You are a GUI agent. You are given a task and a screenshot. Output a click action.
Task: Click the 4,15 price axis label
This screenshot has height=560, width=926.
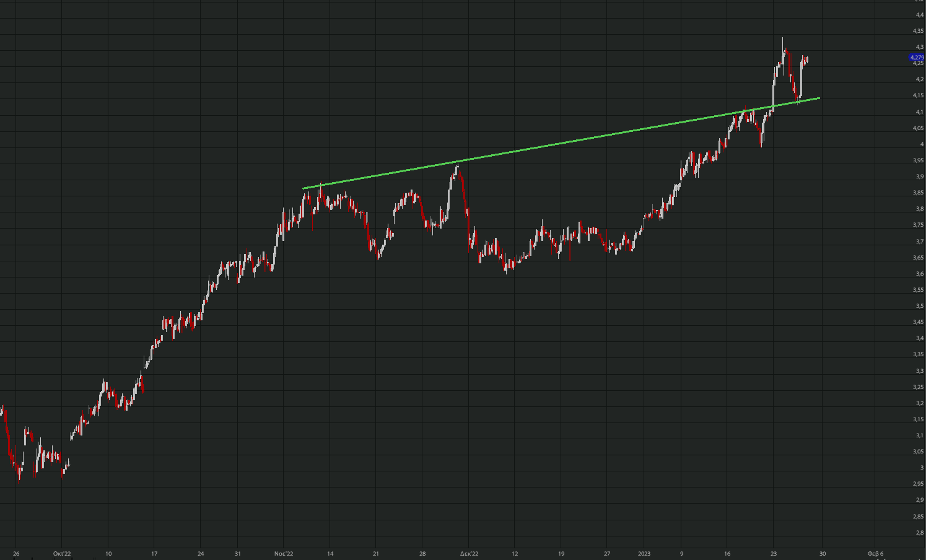click(919, 95)
